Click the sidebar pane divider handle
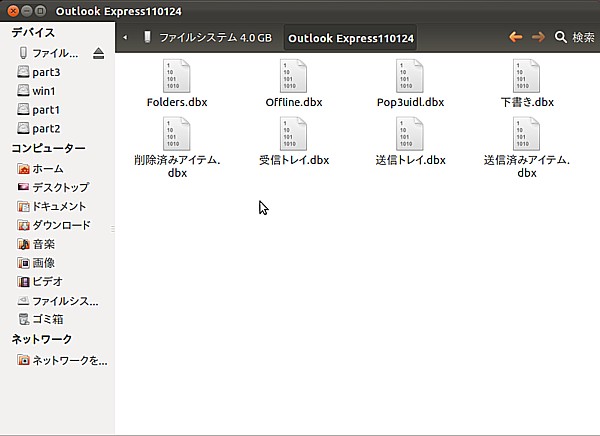600x436 pixels. click(112, 229)
